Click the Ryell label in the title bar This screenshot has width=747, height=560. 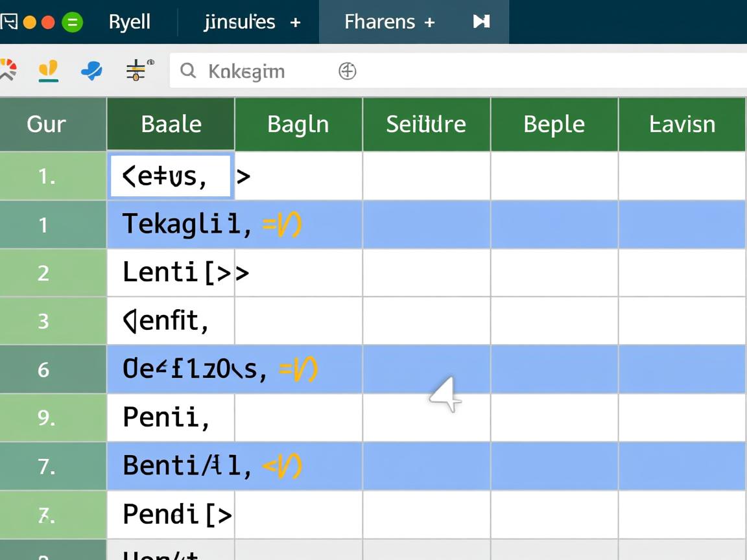(x=130, y=21)
